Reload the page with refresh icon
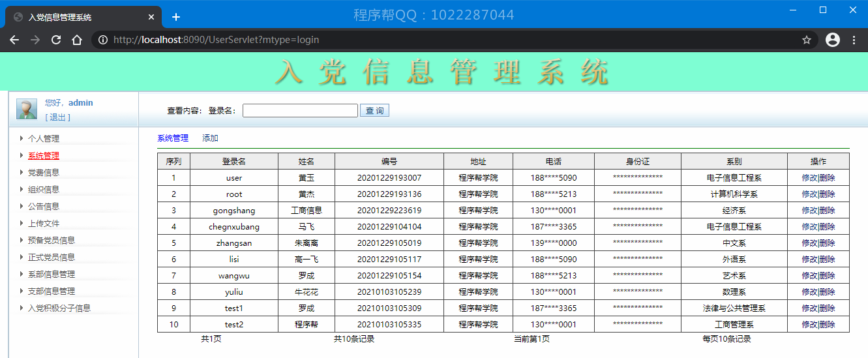Image resolution: width=868 pixels, height=358 pixels. point(56,40)
